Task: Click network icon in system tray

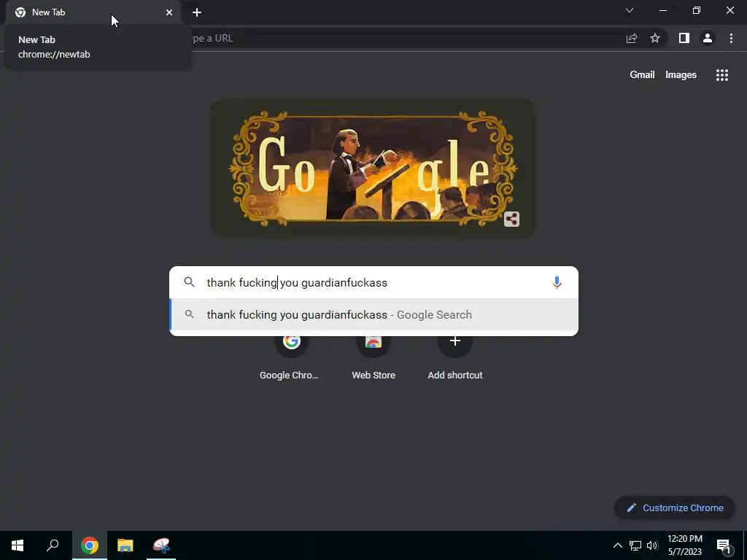Action: point(635,545)
